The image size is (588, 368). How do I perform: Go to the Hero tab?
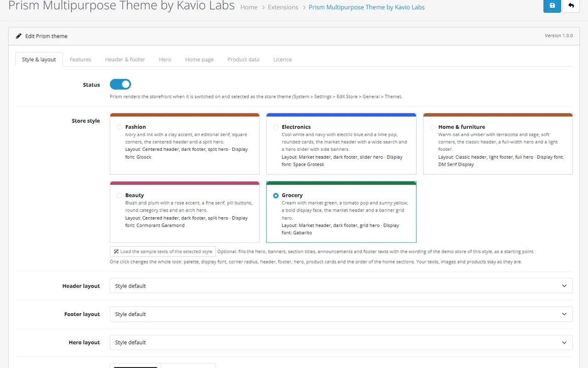(165, 59)
